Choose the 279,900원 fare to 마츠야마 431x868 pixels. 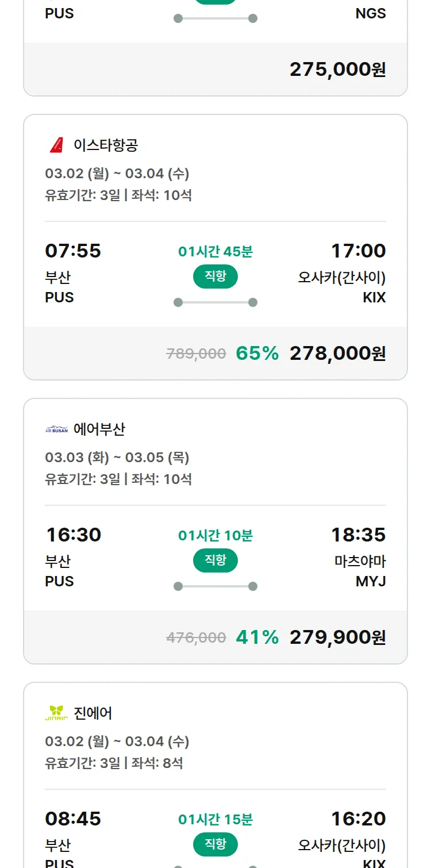(x=337, y=637)
